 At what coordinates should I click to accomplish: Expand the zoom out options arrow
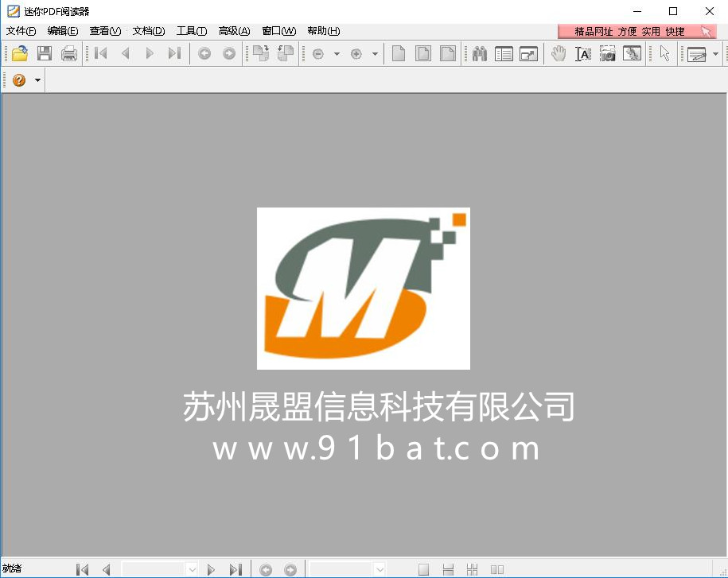click(x=337, y=54)
